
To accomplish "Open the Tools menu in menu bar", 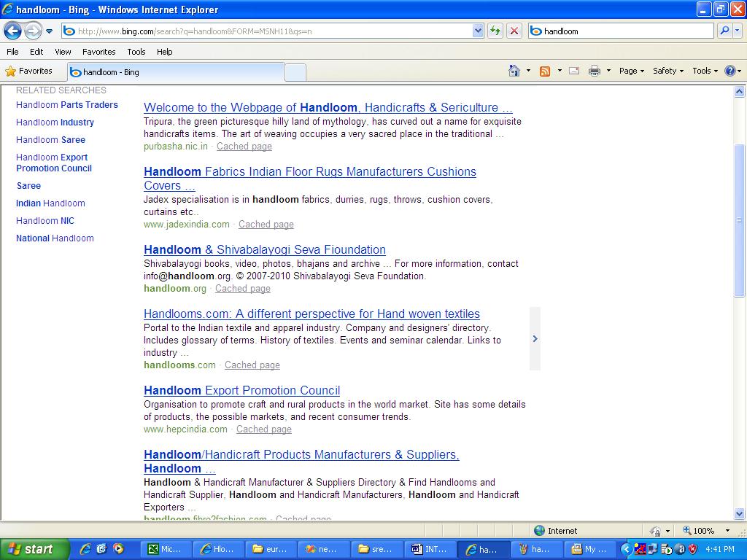I will coord(136,52).
